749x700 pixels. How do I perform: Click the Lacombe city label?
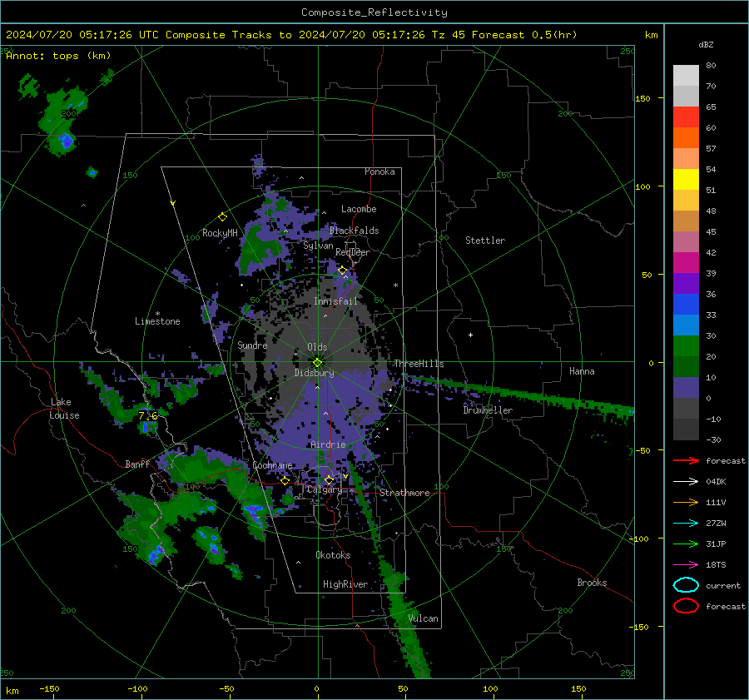(359, 209)
